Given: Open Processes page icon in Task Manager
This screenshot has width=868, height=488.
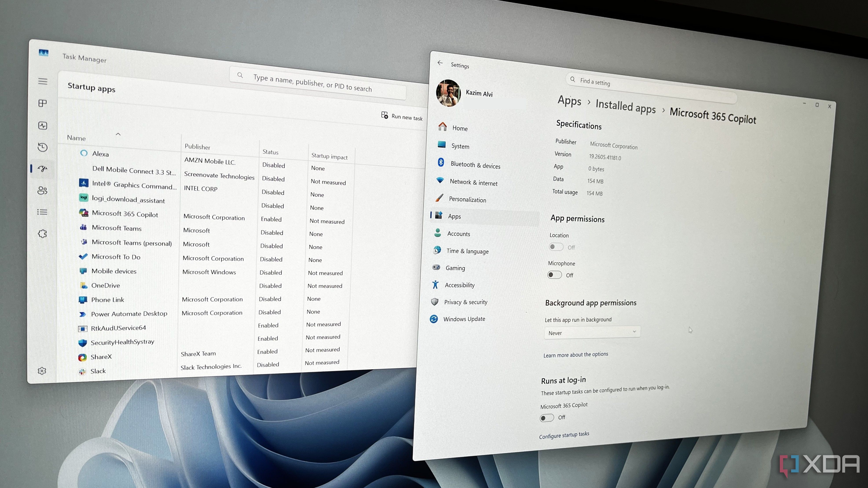Looking at the screenshot, I should click(43, 103).
